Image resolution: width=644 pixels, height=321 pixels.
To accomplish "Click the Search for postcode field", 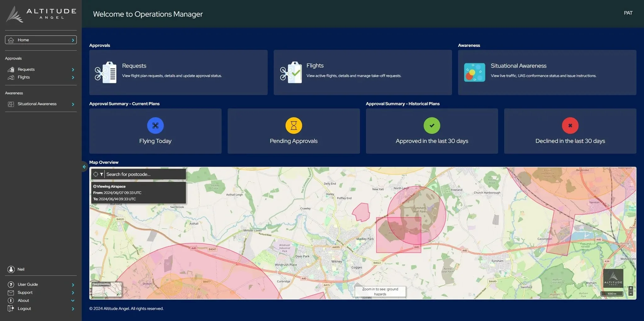I will point(145,174).
